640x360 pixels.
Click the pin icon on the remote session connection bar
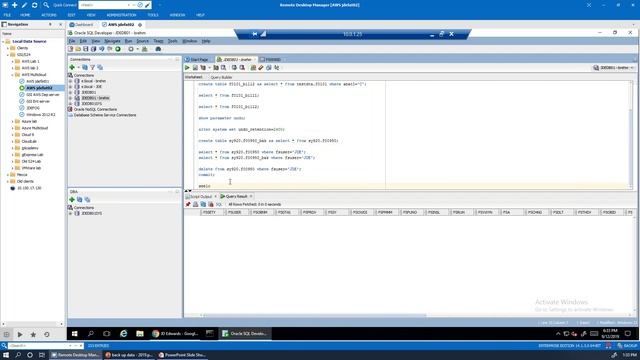point(255,34)
